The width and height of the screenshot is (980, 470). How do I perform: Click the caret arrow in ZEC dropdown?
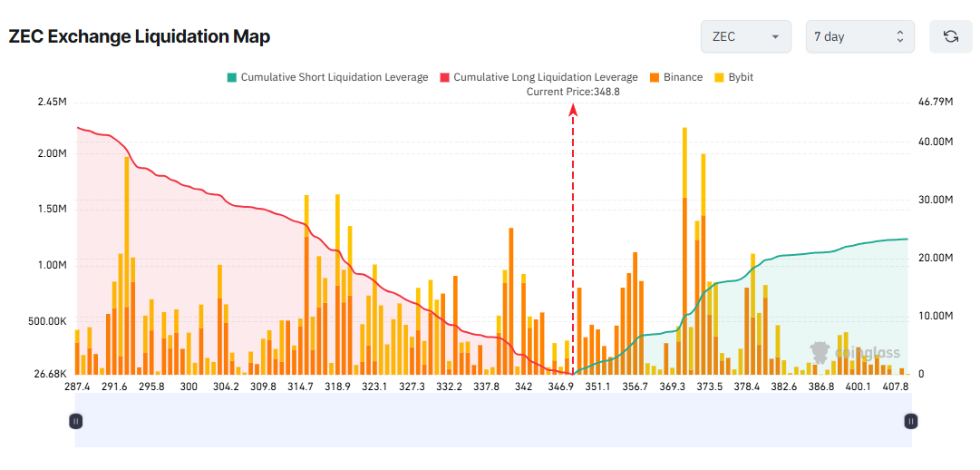click(x=775, y=37)
